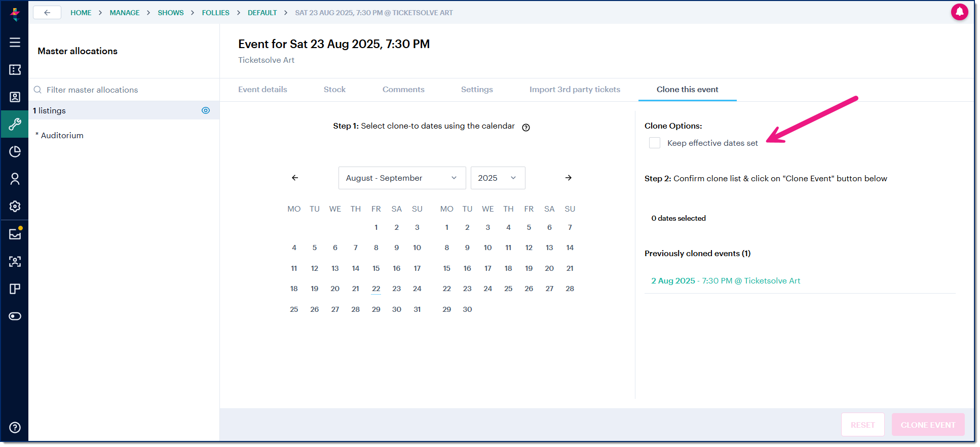Open the 2025 year dropdown
This screenshot has height=447, width=980.
(x=498, y=178)
